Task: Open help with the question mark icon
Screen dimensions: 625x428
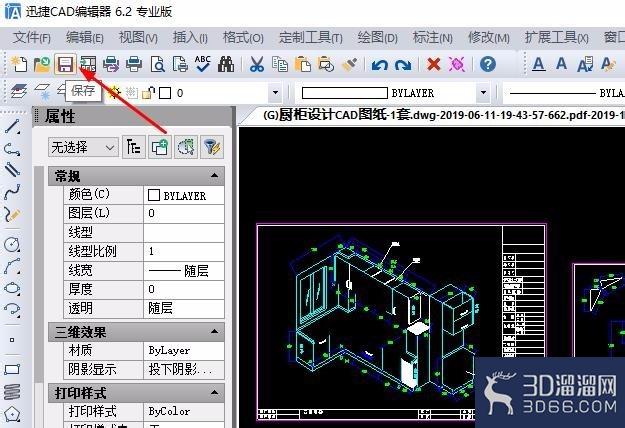Action: coord(487,64)
